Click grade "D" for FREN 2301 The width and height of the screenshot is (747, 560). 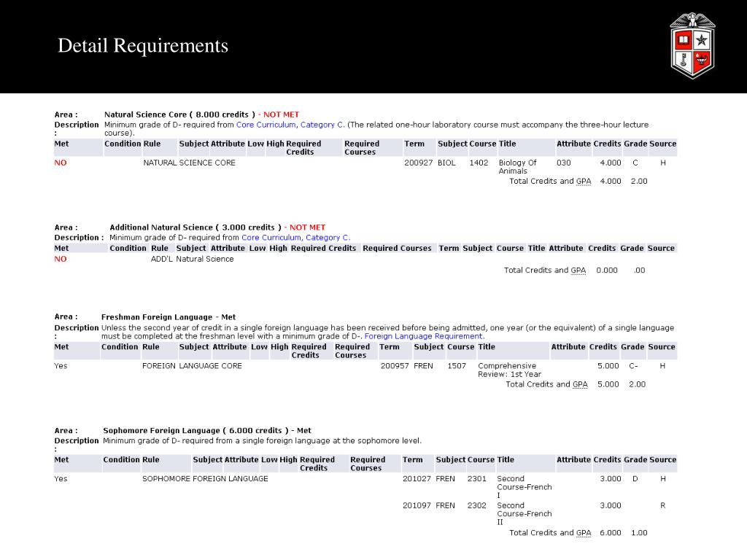[635, 479]
